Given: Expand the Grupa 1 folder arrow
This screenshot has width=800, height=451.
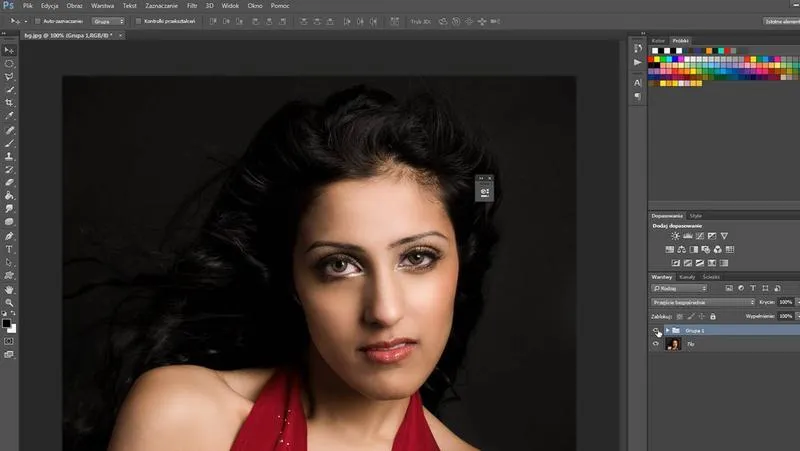Looking at the screenshot, I should coord(667,330).
